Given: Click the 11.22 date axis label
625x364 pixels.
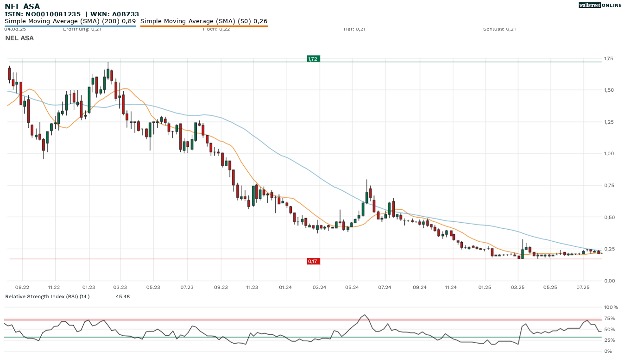Looking at the screenshot, I should [54, 288].
